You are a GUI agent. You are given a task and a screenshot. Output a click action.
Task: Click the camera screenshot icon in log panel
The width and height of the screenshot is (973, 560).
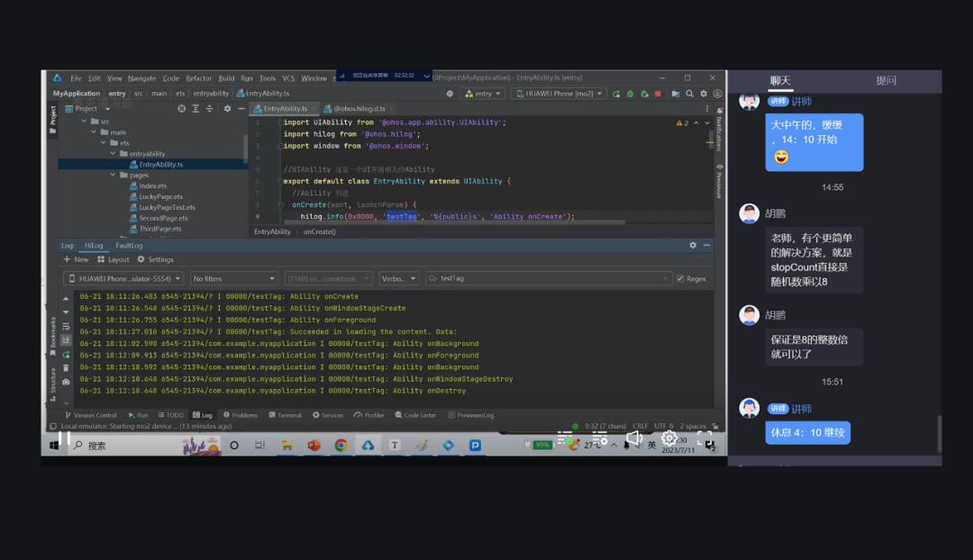66,383
